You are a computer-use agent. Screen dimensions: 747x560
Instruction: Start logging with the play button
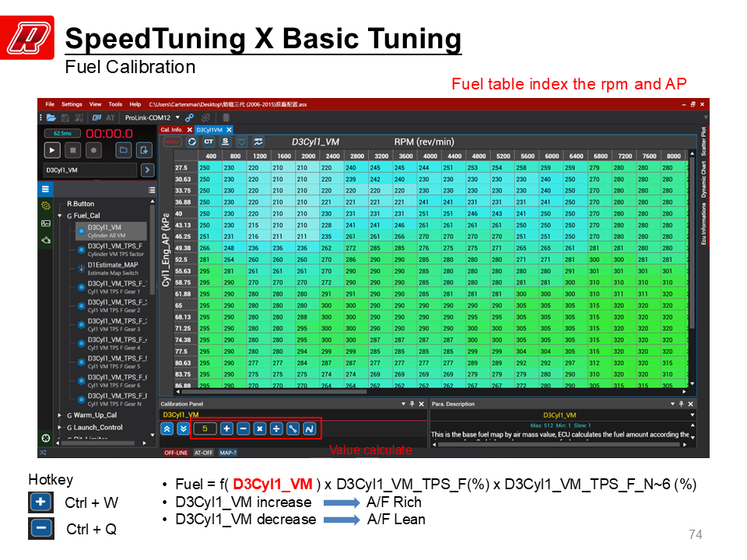tap(52, 150)
